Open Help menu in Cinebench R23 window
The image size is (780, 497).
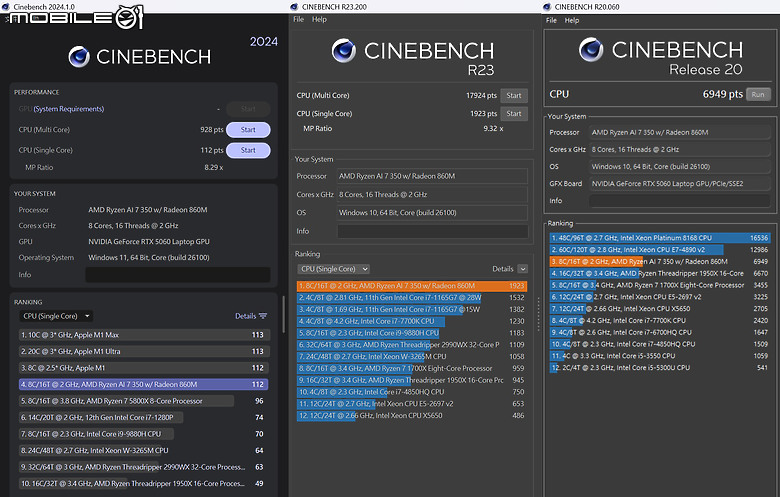(319, 19)
